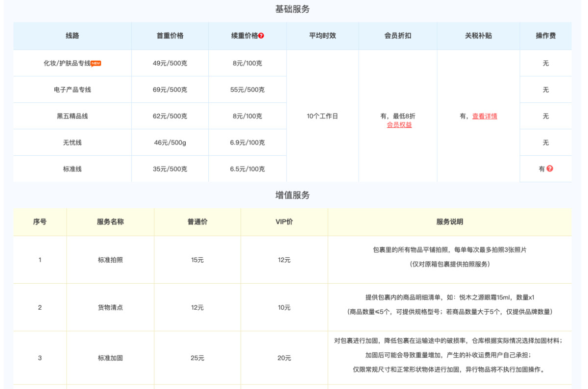The height and width of the screenshot is (389, 588).
Task: Click the 仅对原箱包裹提供拍照服务 note
Action: point(450,264)
